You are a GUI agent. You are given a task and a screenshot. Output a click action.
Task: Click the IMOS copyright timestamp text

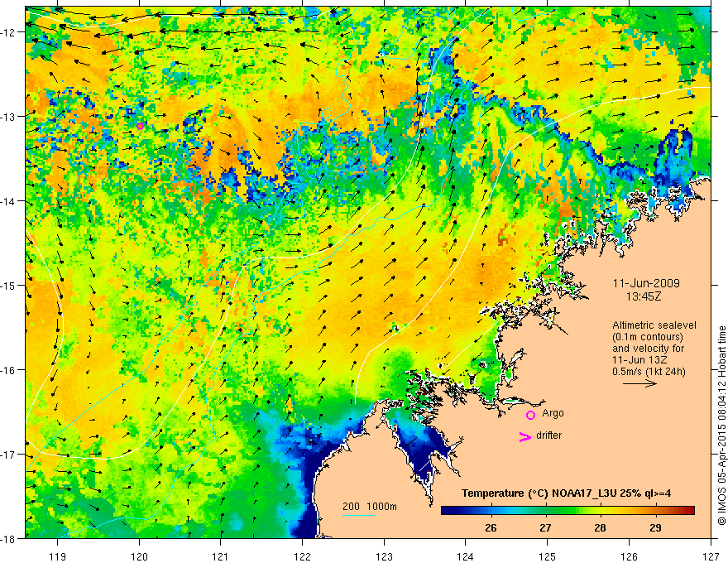(721, 426)
